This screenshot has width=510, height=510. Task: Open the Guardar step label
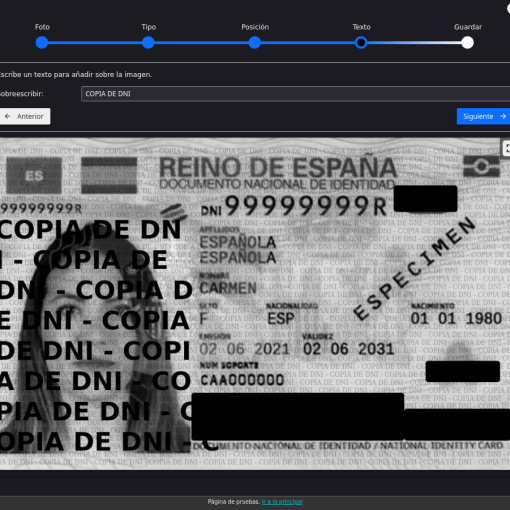point(468,27)
